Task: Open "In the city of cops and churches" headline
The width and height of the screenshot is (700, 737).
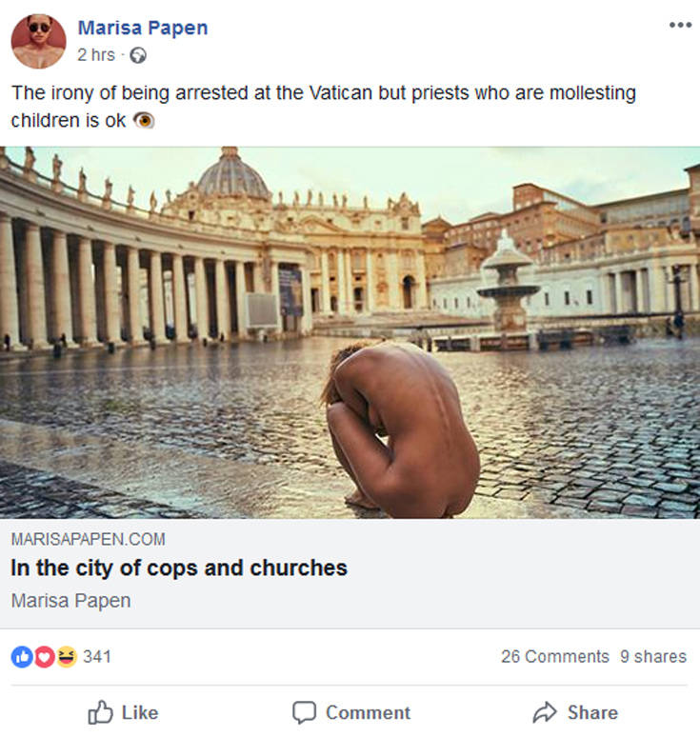Action: pyautogui.click(x=179, y=568)
